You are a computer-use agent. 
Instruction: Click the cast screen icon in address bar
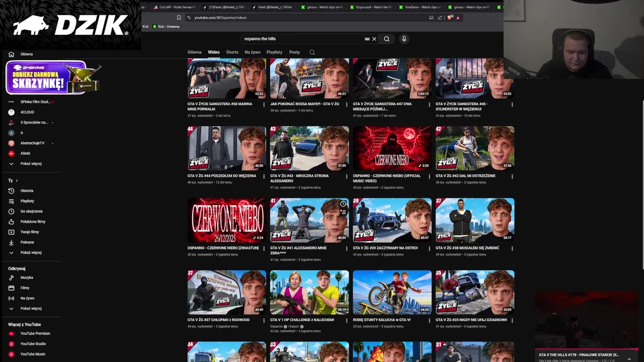click(x=431, y=18)
